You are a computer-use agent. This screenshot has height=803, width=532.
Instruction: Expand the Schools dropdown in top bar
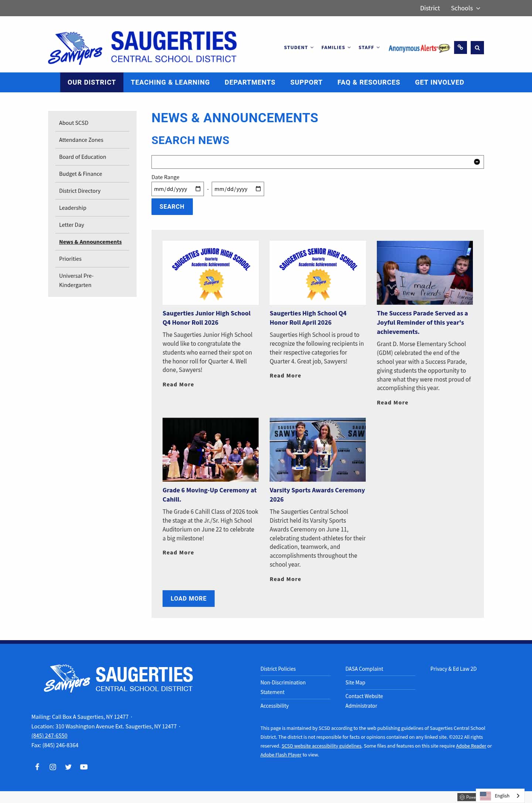[x=465, y=8]
